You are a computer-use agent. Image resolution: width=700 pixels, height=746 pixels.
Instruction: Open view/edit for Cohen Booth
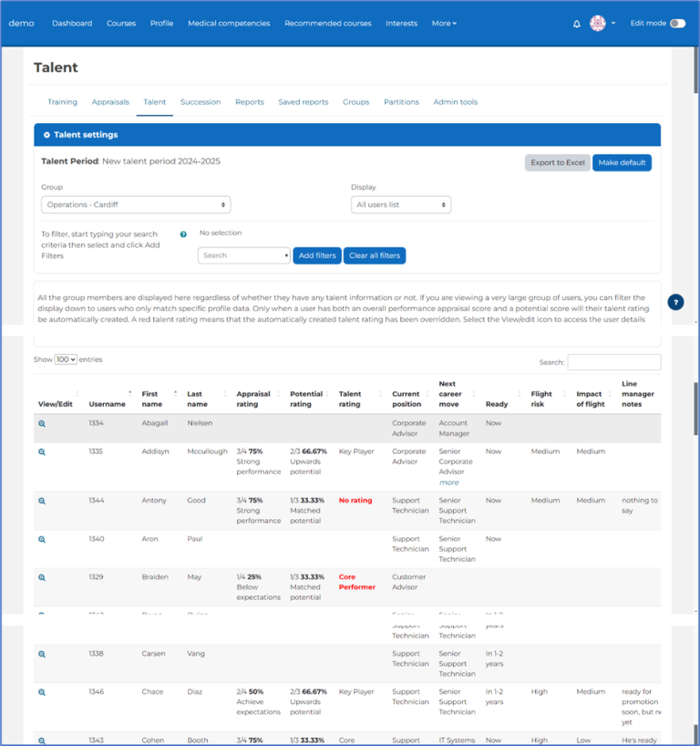click(x=42, y=741)
